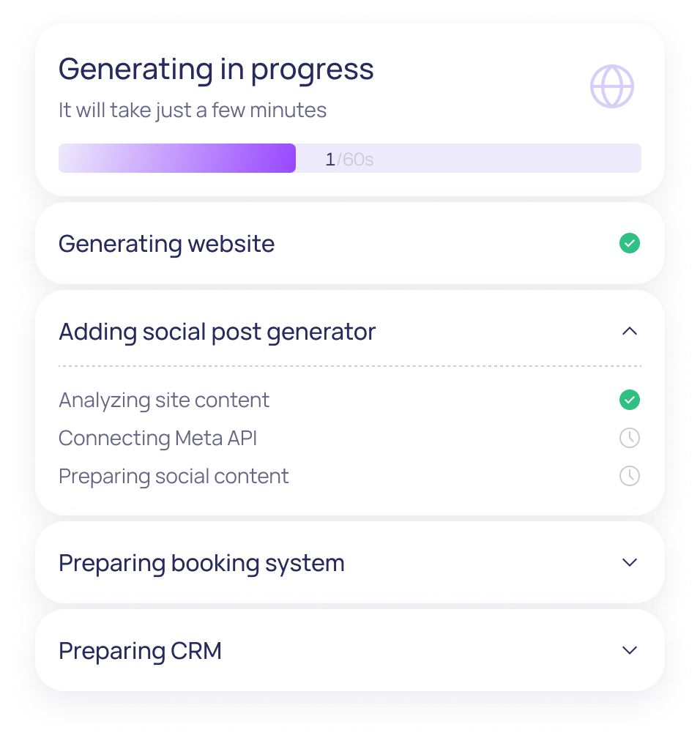Expand the Preparing CRM section
This screenshot has height=738, width=700.
(x=630, y=650)
